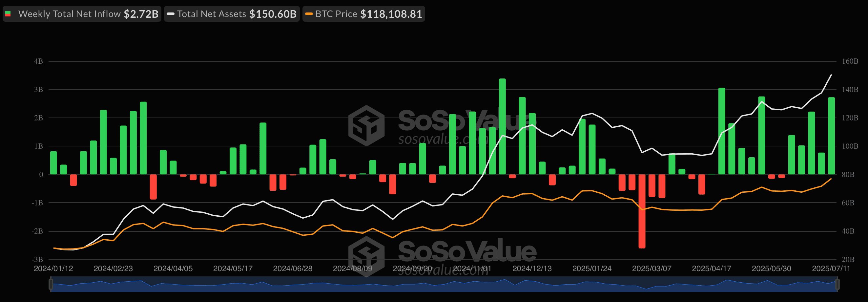Image resolution: width=868 pixels, height=302 pixels.
Task: Click the $2.72B Weekly Net Inflow value
Action: pos(141,14)
